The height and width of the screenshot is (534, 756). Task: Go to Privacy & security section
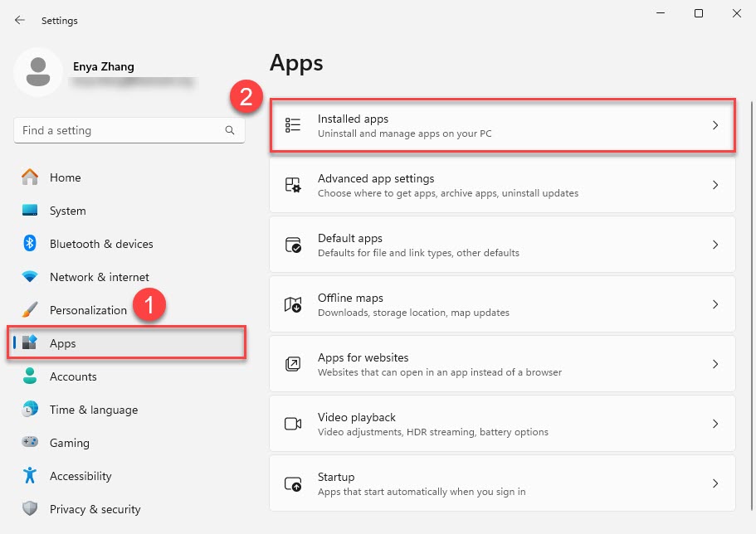[x=95, y=509]
